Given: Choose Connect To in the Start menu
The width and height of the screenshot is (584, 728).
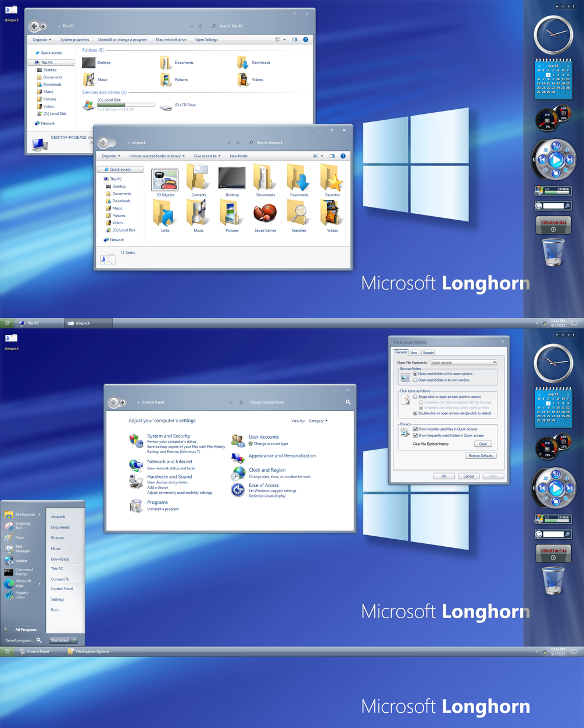Looking at the screenshot, I should pos(60,579).
